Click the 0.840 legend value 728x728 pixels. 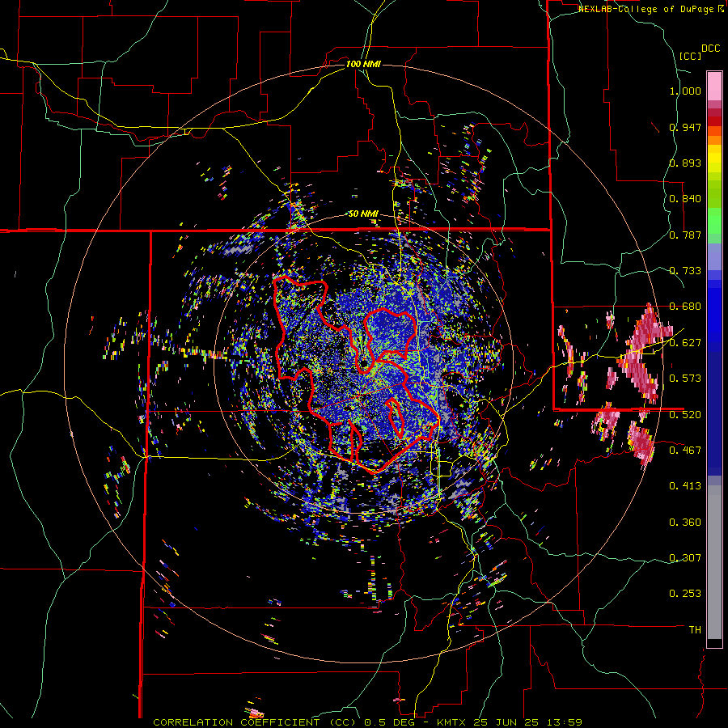point(685,199)
